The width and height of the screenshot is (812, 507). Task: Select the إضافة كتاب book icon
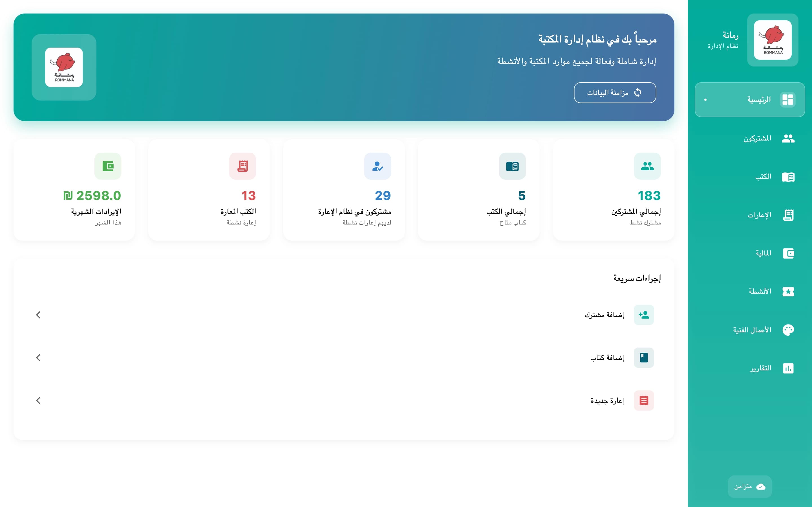[644, 357]
